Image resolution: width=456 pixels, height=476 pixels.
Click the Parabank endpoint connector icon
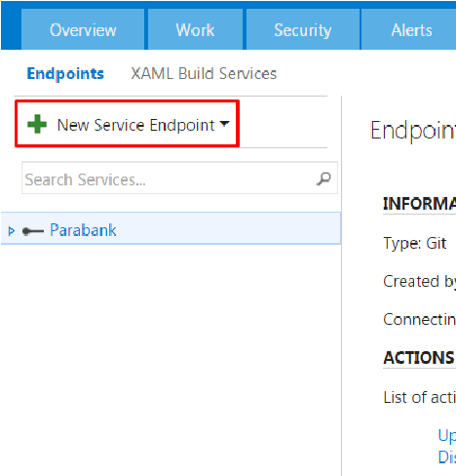pyautogui.click(x=33, y=231)
